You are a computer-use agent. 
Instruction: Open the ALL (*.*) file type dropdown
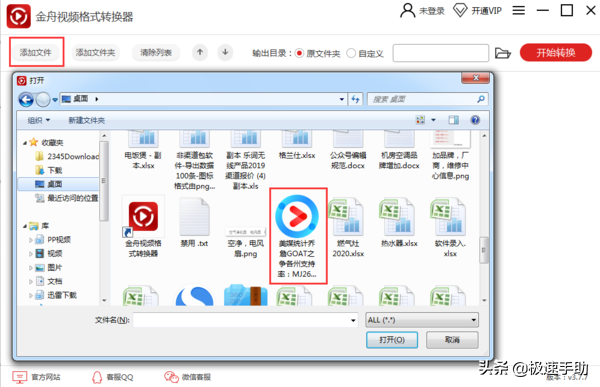[422, 320]
